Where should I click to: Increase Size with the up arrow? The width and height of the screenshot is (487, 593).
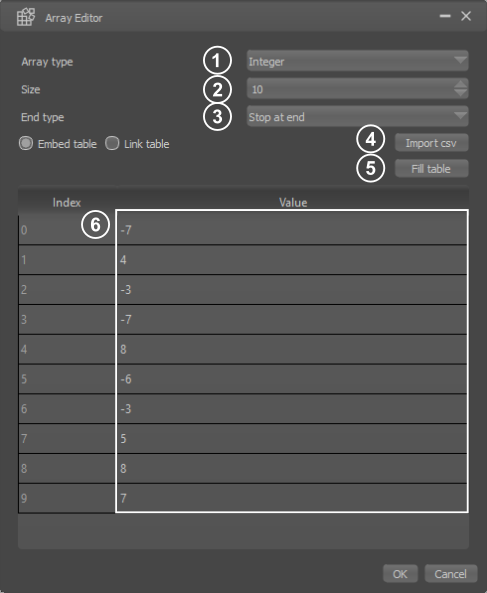tap(460, 84)
